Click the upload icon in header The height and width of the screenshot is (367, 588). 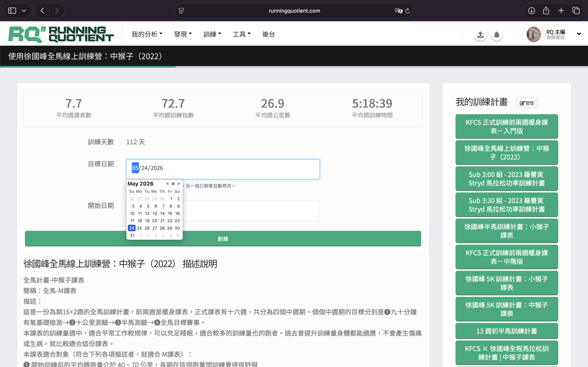tap(480, 35)
